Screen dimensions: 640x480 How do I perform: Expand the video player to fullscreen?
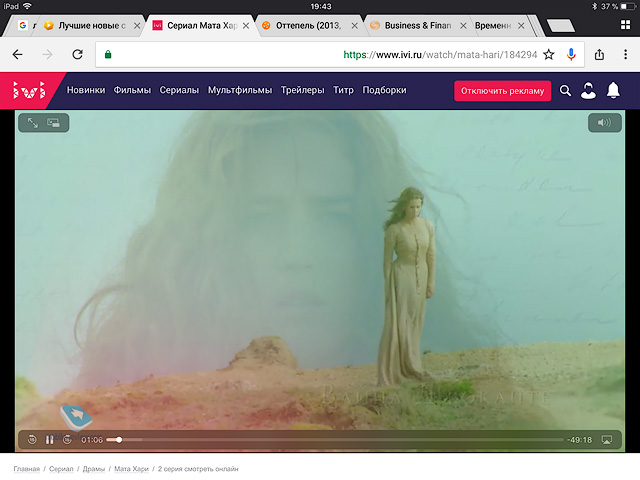tap(33, 122)
